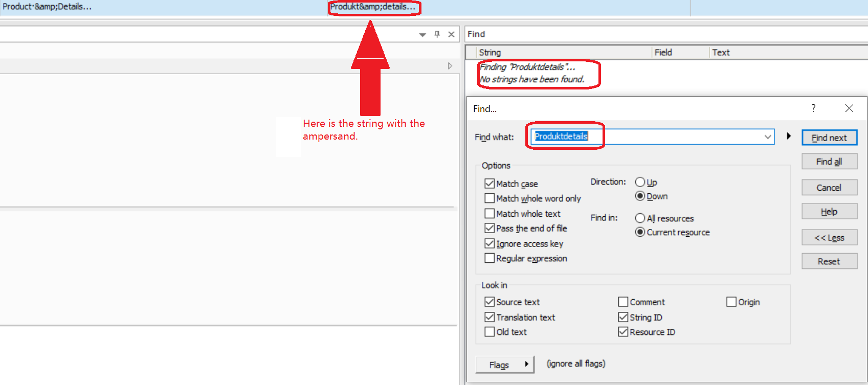Screen dimensions: 868x385
Task: Click the panel pin icon
Action: click(437, 34)
